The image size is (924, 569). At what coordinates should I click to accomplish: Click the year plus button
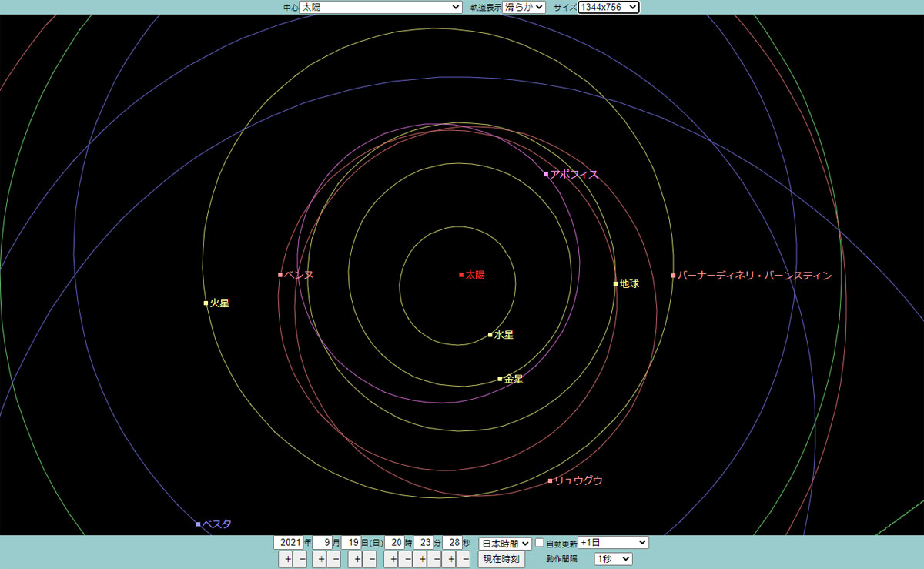[286, 560]
